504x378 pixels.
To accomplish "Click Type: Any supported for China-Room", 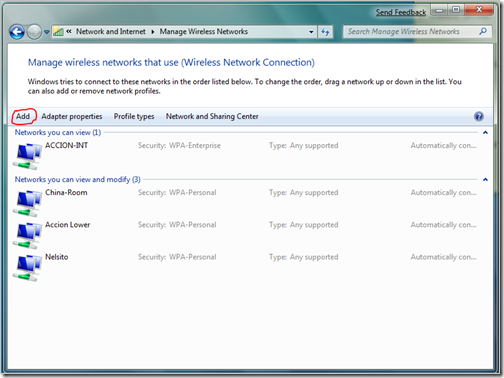I will coord(304,193).
